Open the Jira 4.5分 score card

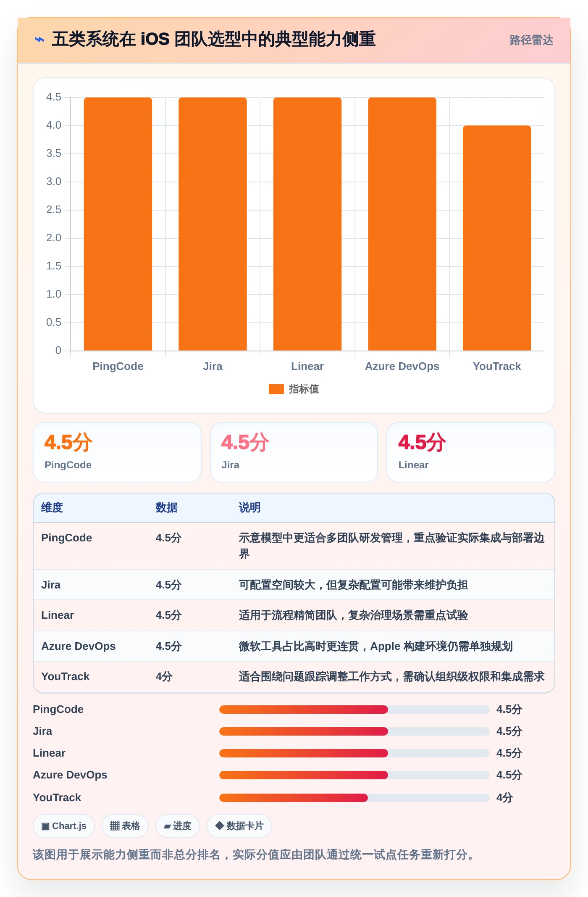(x=294, y=452)
